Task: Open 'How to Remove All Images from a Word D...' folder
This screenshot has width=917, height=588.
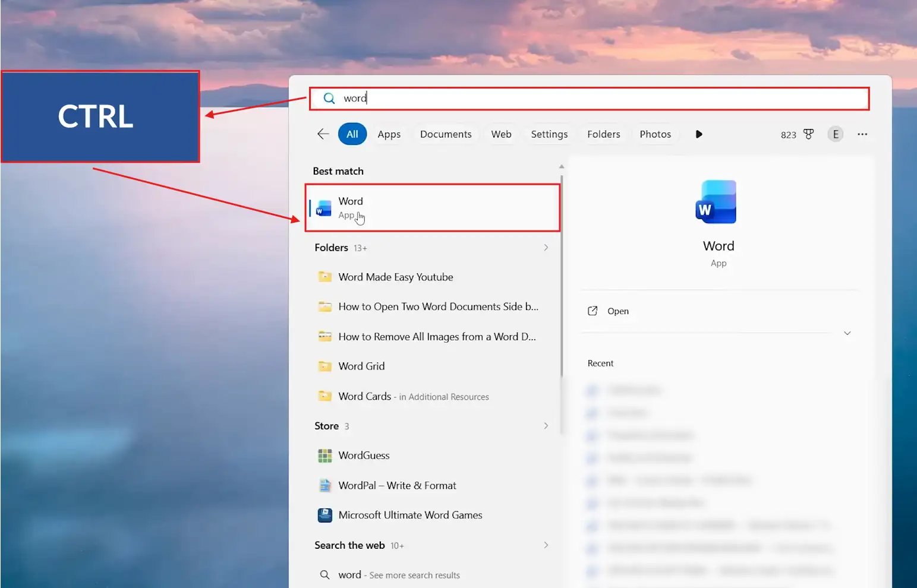Action: [x=433, y=337]
